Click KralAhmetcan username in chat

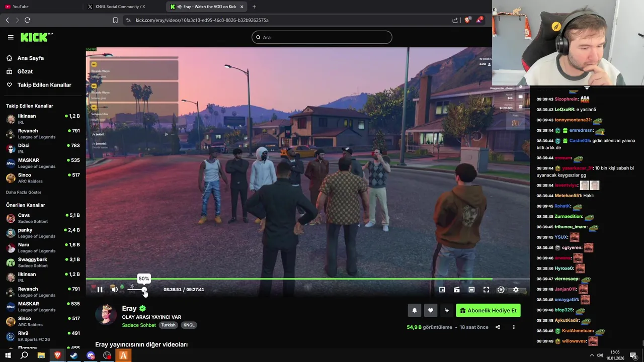(x=577, y=331)
